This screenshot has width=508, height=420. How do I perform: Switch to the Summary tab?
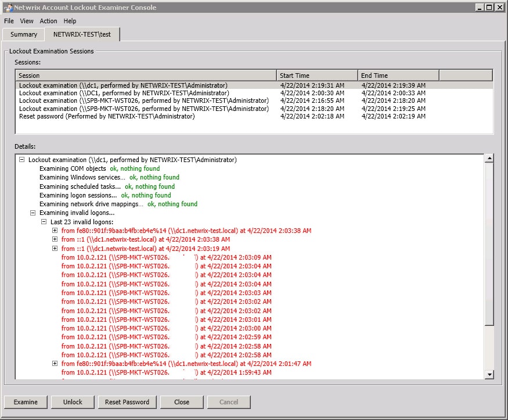click(24, 35)
